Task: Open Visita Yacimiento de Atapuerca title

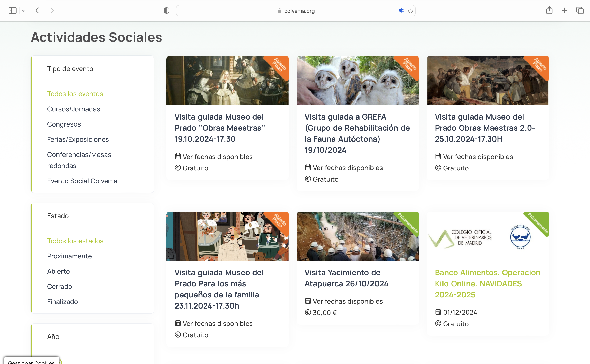Action: point(346,278)
